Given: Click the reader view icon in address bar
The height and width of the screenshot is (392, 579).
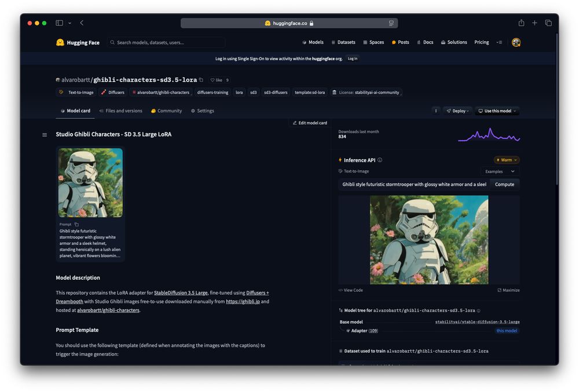Looking at the screenshot, I should coord(391,23).
